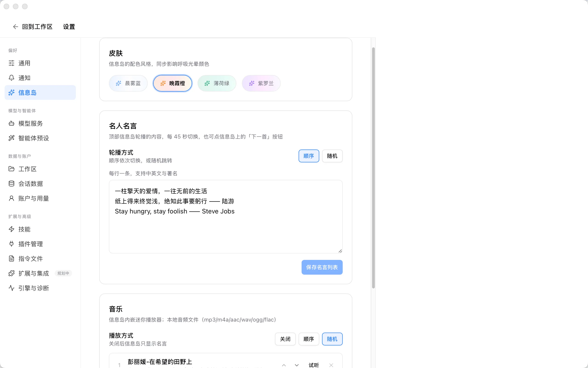Click the magic wand icon next to 智能体预设
This screenshot has width=588, height=368.
coord(11,138)
